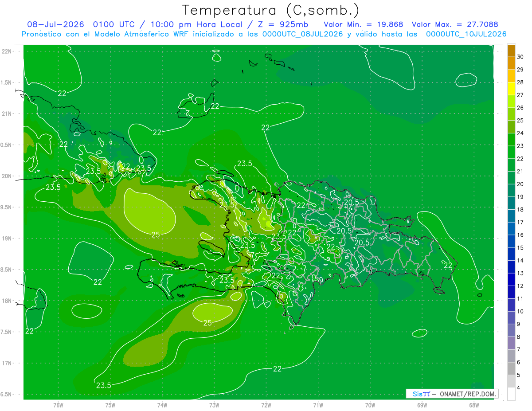Click the '19N' latitude axis label
Image resolution: width=532 pixels, height=411 pixels.
tap(7, 238)
